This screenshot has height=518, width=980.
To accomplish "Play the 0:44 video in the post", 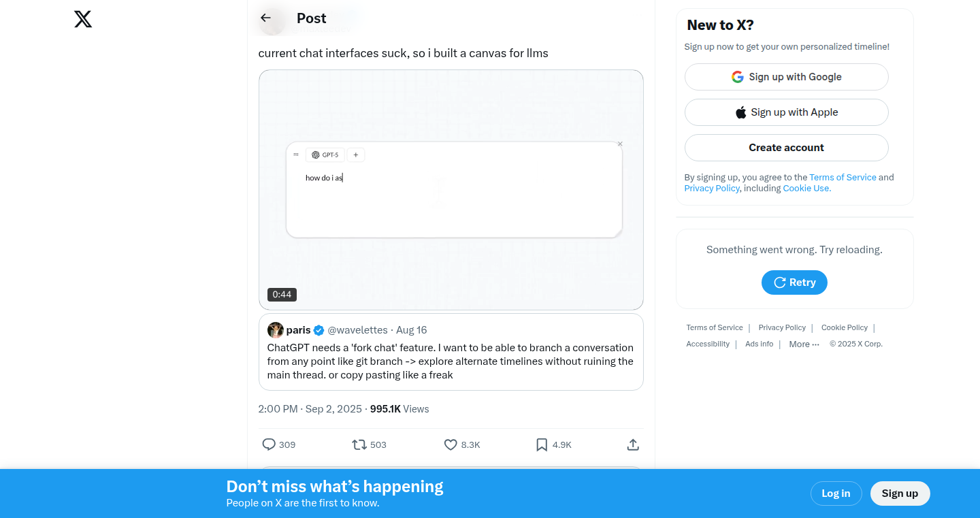I will [451, 190].
